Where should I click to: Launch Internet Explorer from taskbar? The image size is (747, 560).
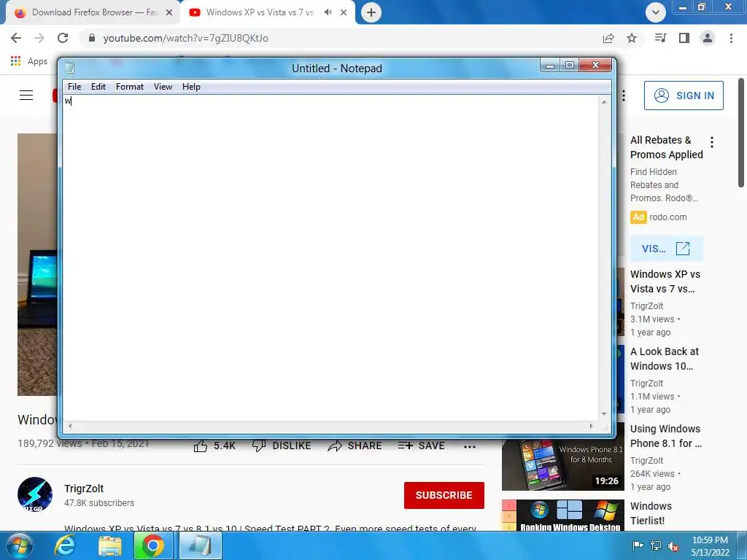tap(64, 545)
